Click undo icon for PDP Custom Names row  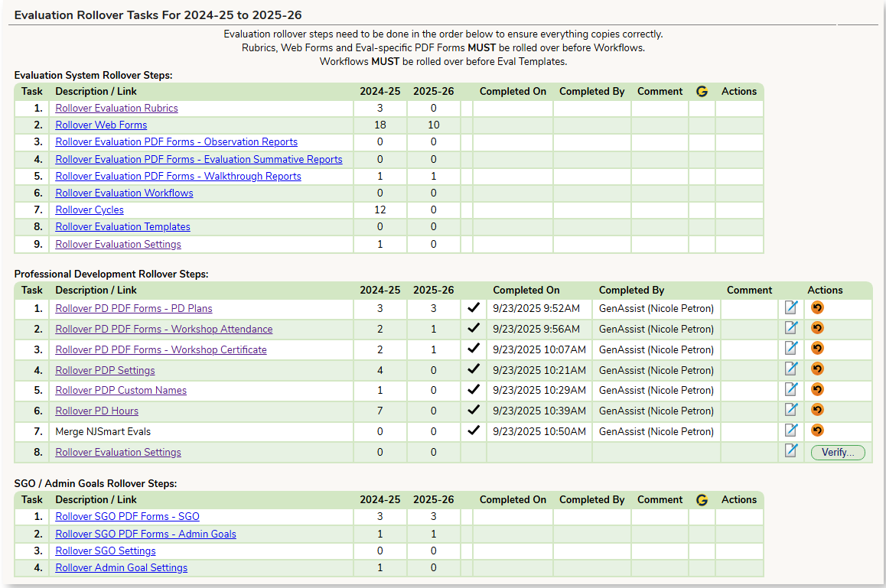click(x=817, y=390)
